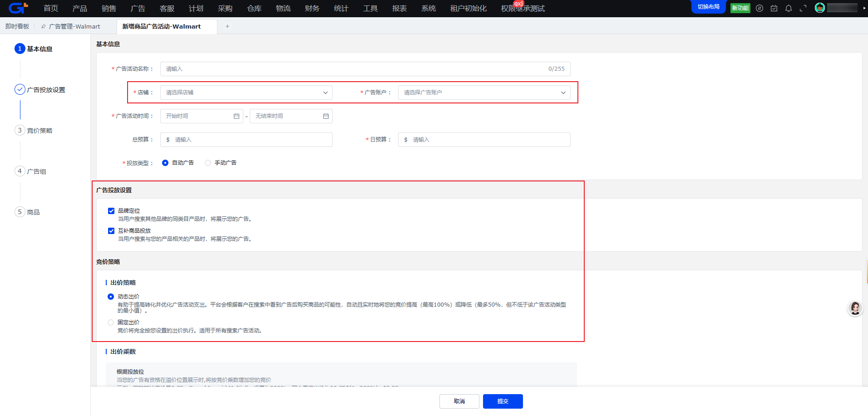
Task: Open 报表 menu
Action: 399,8
